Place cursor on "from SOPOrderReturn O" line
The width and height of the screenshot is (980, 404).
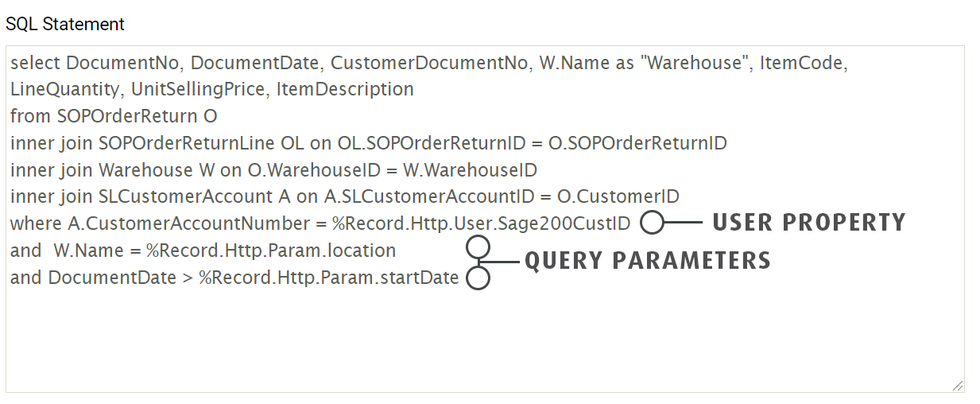[114, 117]
